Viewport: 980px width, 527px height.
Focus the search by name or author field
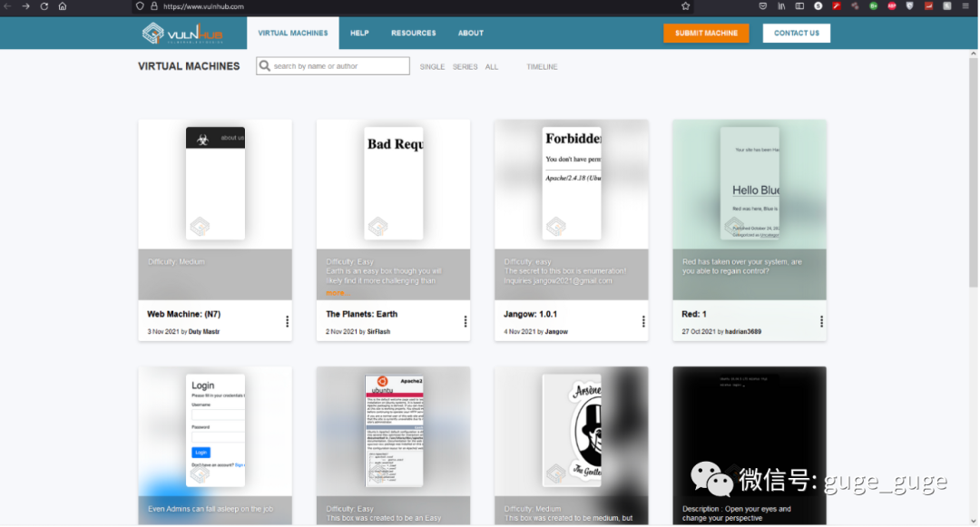pyautogui.click(x=332, y=65)
